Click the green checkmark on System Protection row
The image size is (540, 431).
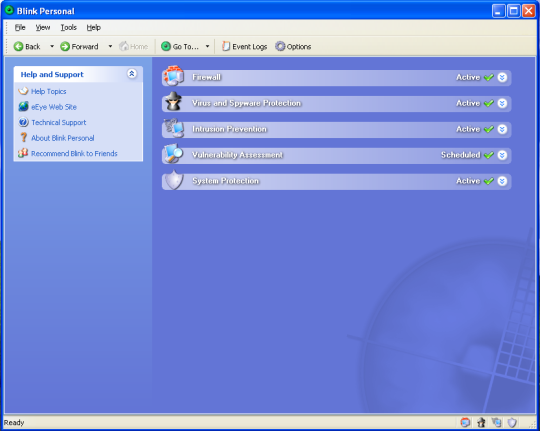point(488,181)
